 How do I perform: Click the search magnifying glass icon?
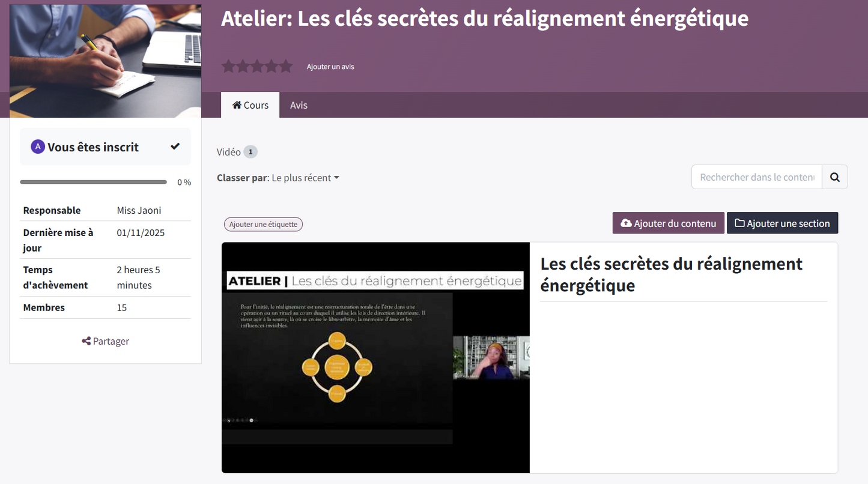coord(834,177)
